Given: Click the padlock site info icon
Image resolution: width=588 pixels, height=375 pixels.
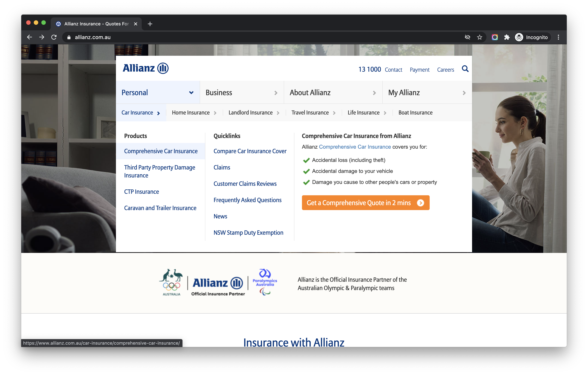Looking at the screenshot, I should (69, 37).
